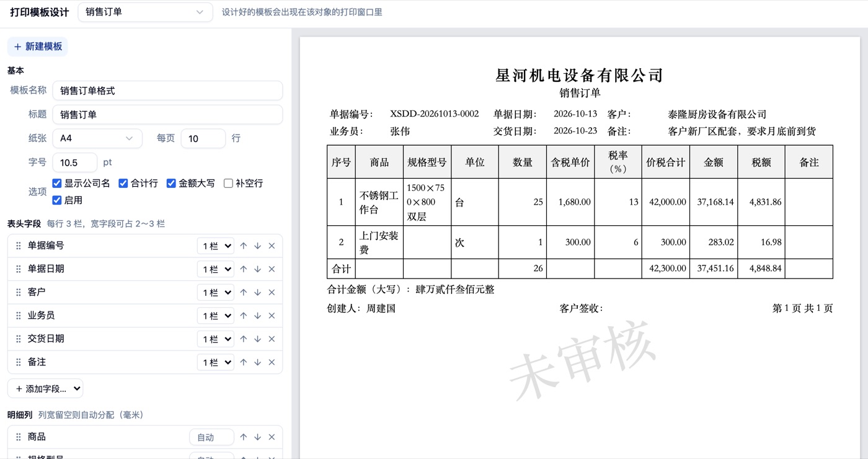Remove the 交货日期 header field
Viewport: 868px width, 459px height.
[272, 339]
